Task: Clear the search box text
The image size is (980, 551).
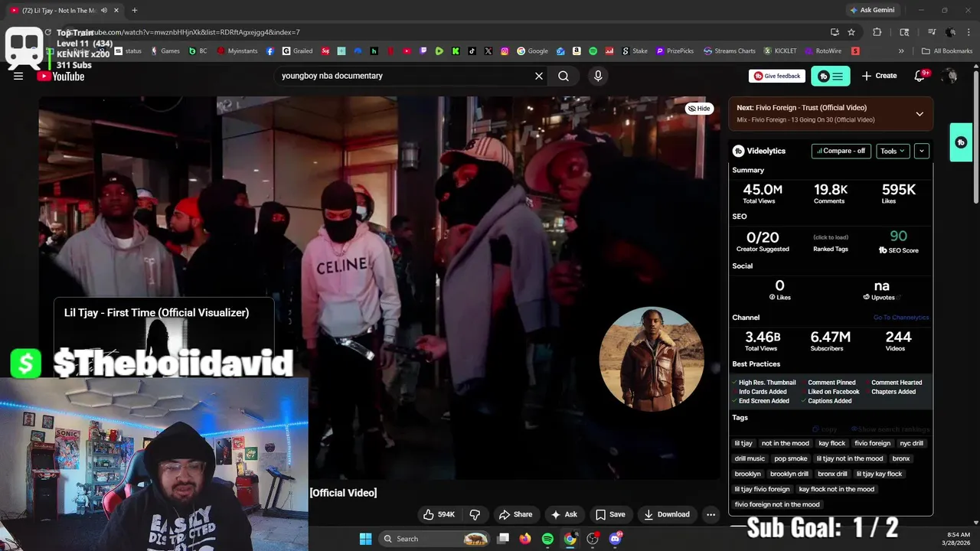Action: tap(538, 76)
